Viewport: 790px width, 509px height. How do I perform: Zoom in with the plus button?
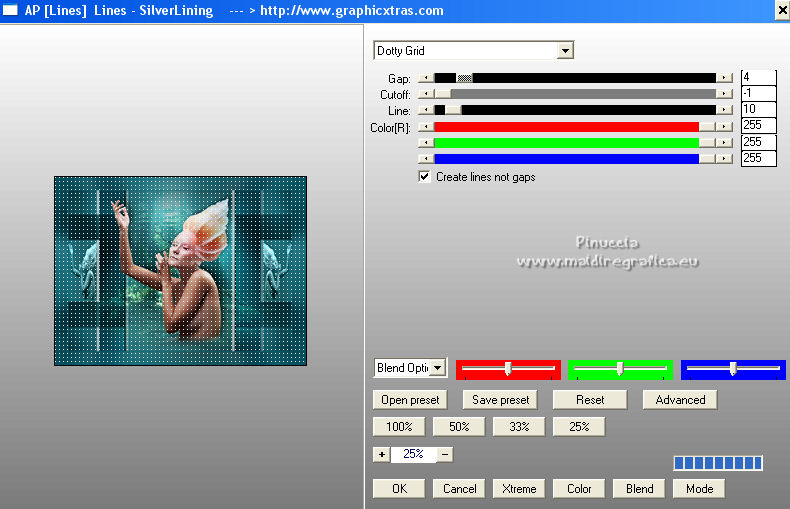tap(381, 455)
